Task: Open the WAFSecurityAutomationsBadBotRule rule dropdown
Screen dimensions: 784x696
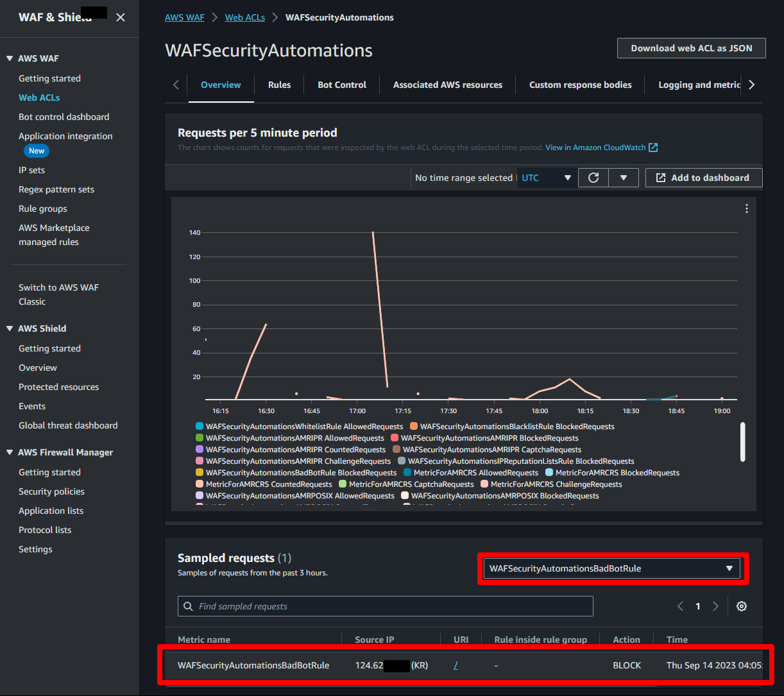Action: click(x=611, y=568)
